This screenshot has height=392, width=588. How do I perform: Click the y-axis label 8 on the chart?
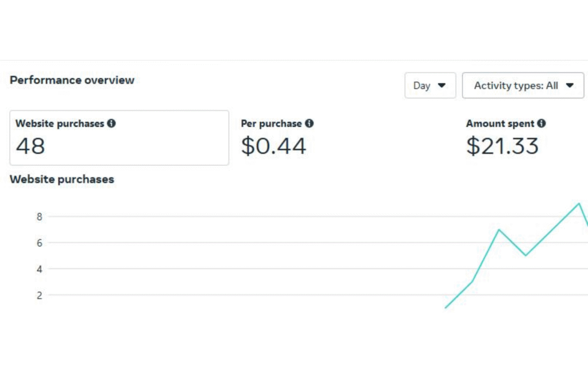click(40, 217)
